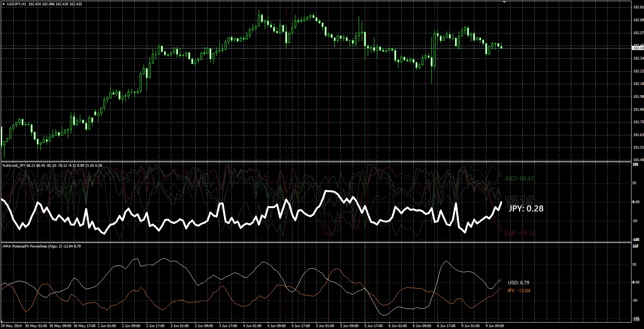Click the 4 Jun 17:00 time axis label

pos(301,326)
